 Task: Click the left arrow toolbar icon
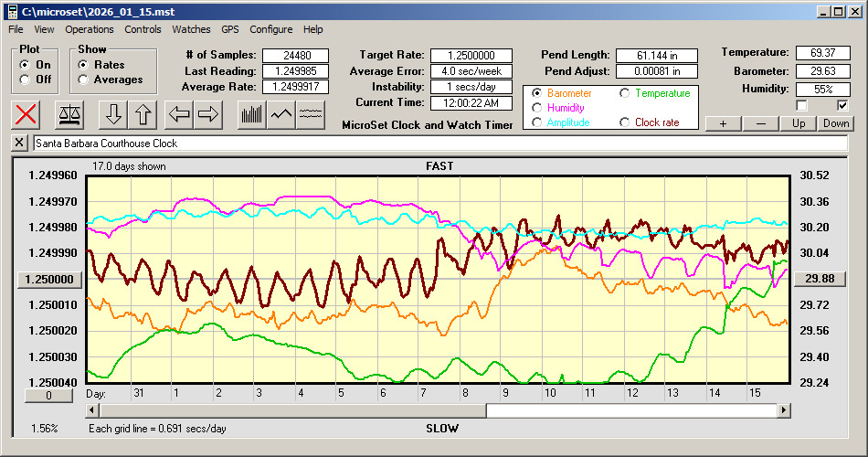tap(180, 114)
